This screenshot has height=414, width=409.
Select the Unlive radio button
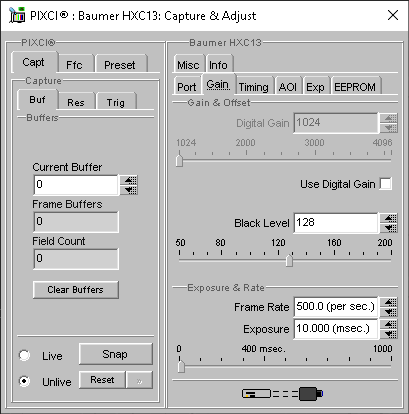click(x=24, y=381)
